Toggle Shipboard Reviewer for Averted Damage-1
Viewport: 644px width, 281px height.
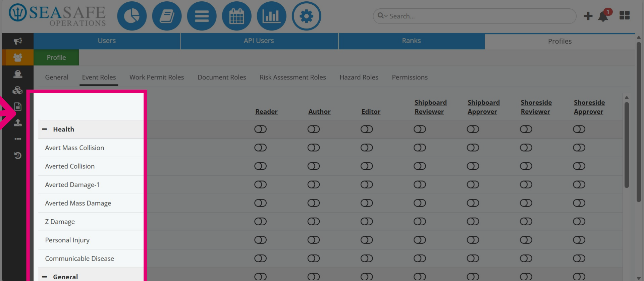(420, 184)
